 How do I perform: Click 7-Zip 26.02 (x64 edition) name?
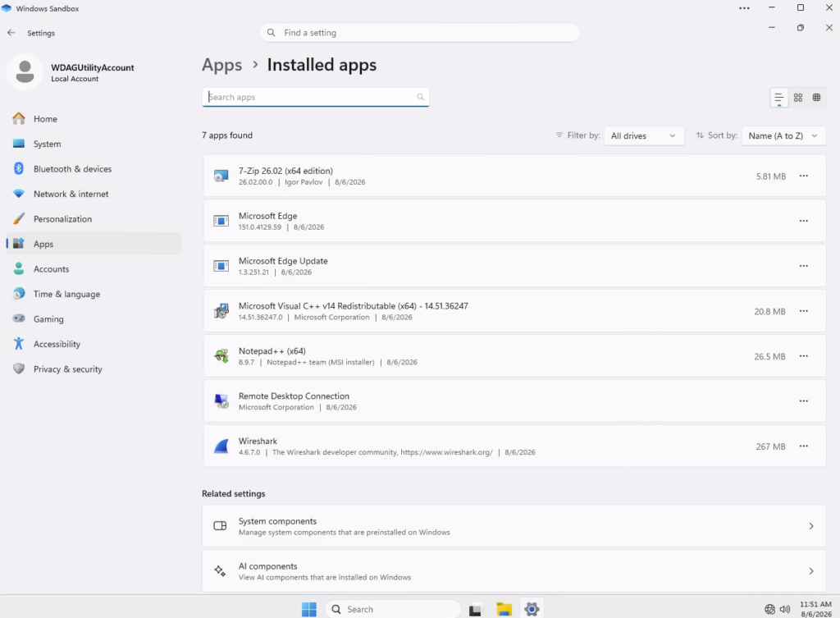[285, 171]
